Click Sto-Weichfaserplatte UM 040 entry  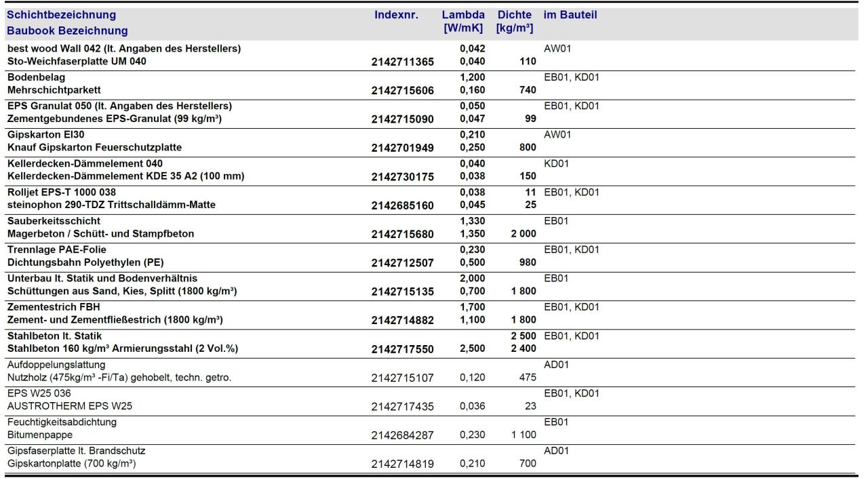point(75,61)
